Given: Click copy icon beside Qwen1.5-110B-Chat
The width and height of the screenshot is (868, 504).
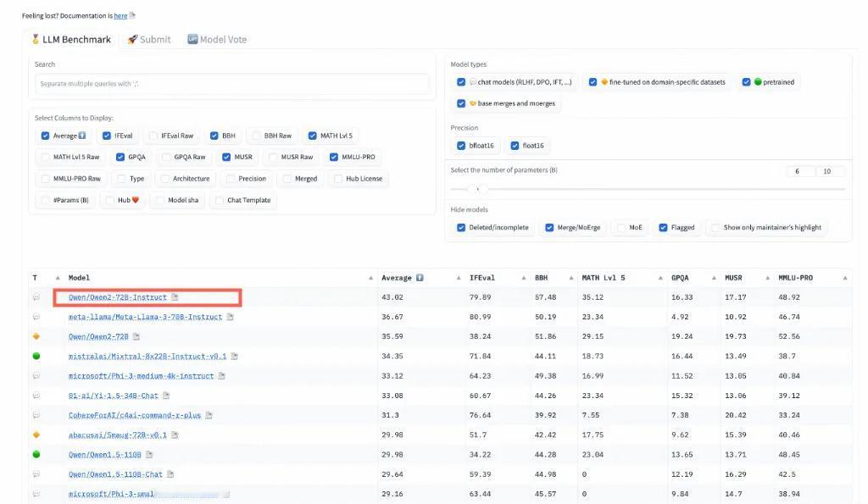Looking at the screenshot, I should tap(170, 474).
